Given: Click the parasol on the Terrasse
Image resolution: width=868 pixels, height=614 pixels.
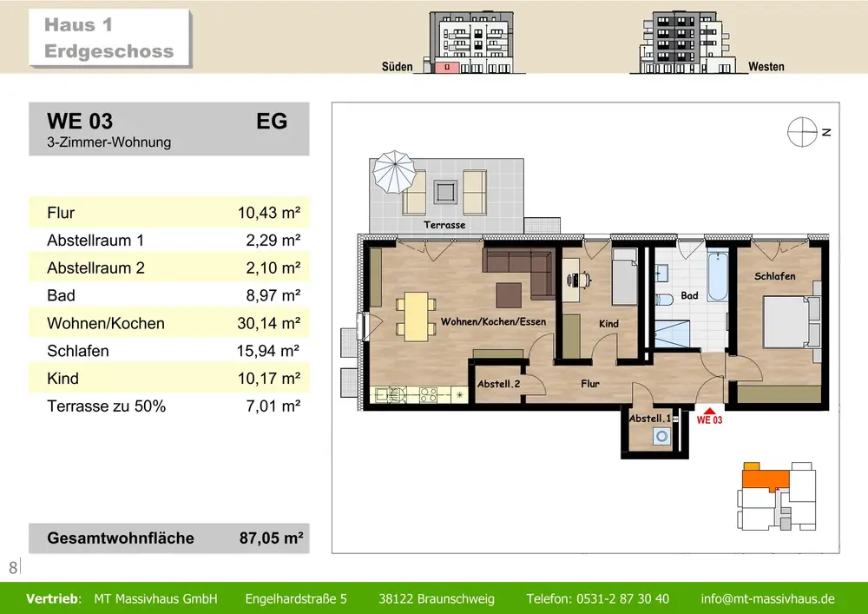Looking at the screenshot, I should [394, 174].
